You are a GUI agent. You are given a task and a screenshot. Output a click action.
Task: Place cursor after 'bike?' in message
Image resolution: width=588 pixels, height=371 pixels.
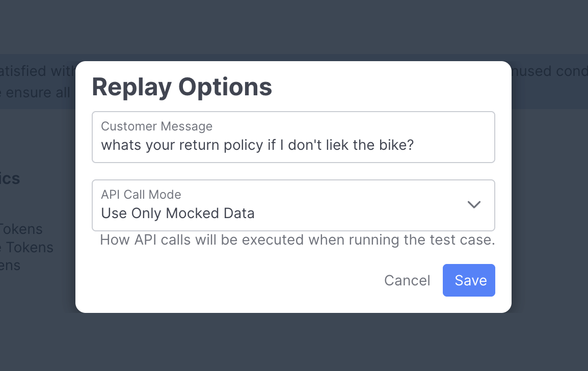pyautogui.click(x=414, y=145)
